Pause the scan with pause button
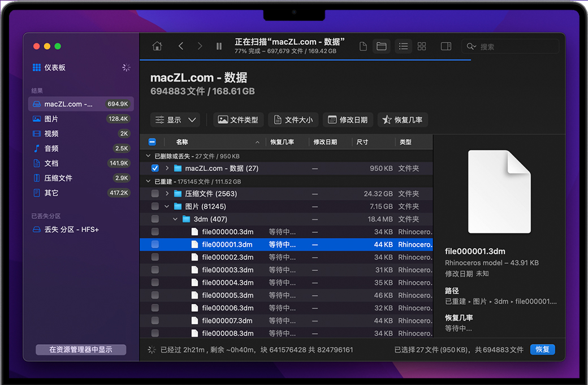588x385 pixels. coord(219,46)
